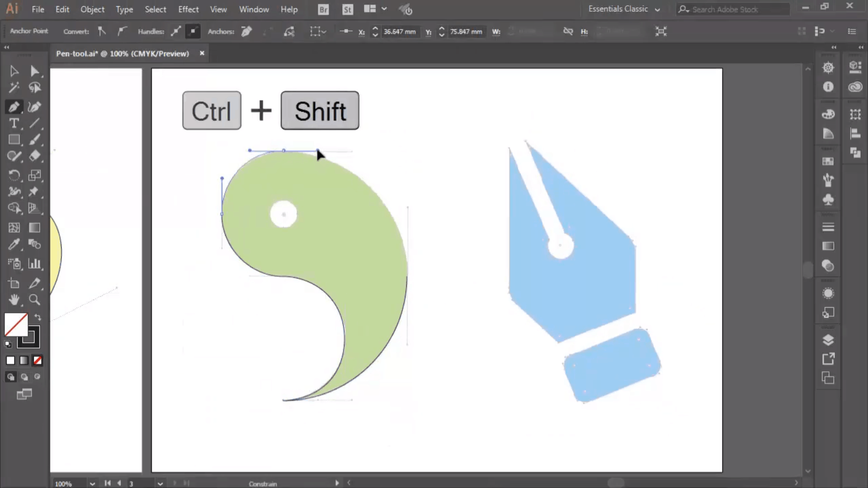Expand the status bar Constrain menu arrow
The width and height of the screenshot is (868, 488).
[337, 483]
